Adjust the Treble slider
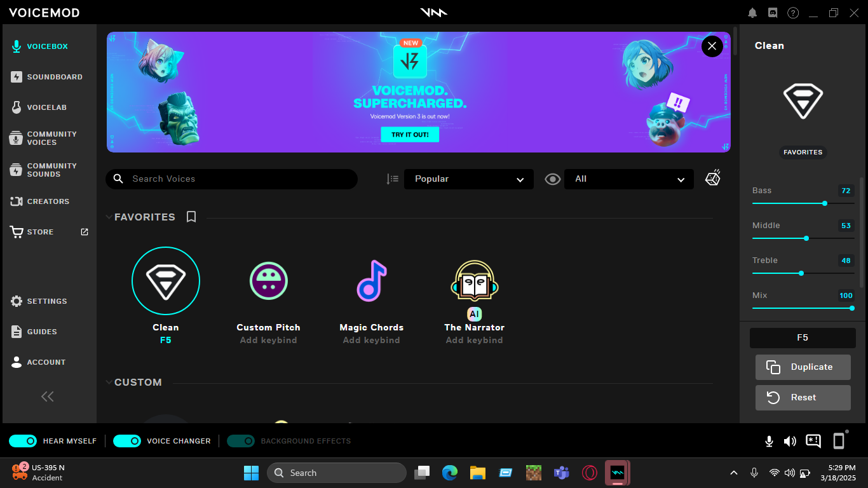 pos(803,273)
